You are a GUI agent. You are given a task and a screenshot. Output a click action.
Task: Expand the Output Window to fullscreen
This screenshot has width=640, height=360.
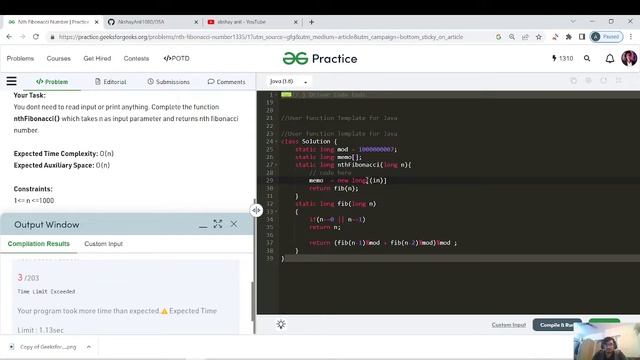218,224
